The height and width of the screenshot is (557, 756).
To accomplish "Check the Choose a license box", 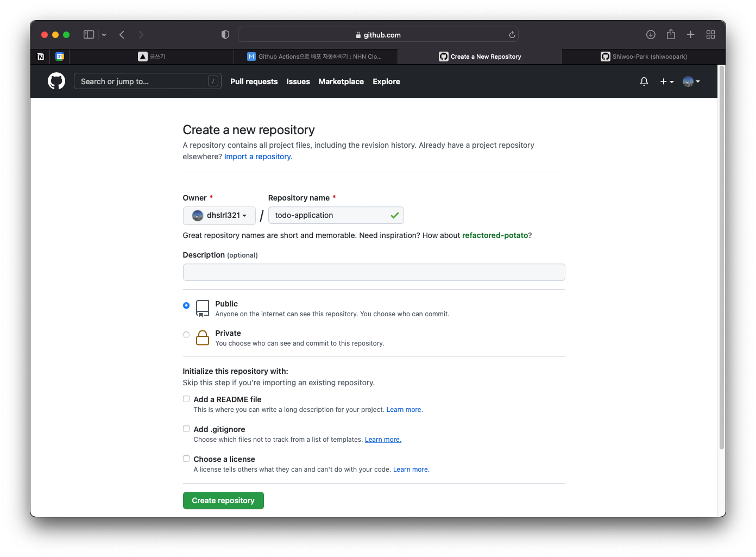I will coord(186,459).
